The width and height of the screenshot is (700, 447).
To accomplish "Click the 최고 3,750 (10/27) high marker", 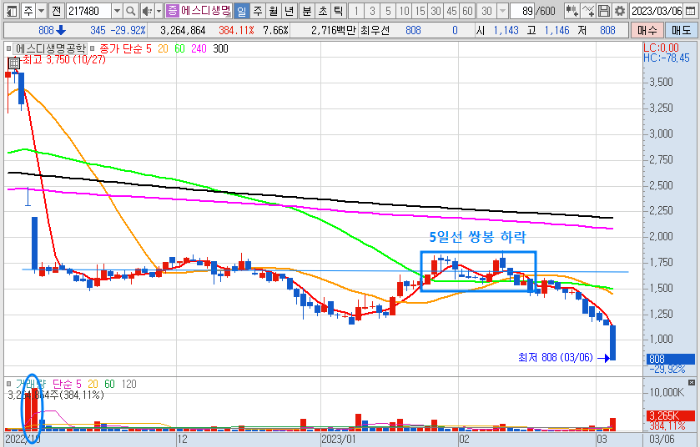I will coord(64,59).
